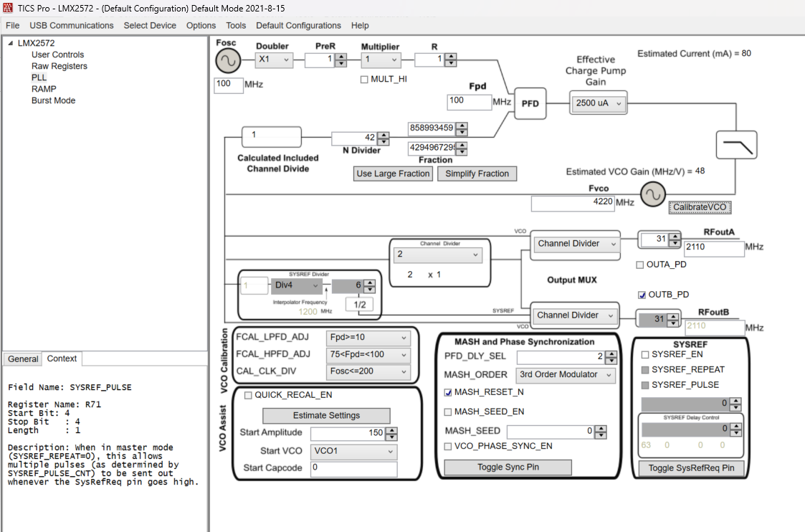Open the Effective Charge Pump Gain dropdown
The image size is (805, 532).
tap(598, 103)
